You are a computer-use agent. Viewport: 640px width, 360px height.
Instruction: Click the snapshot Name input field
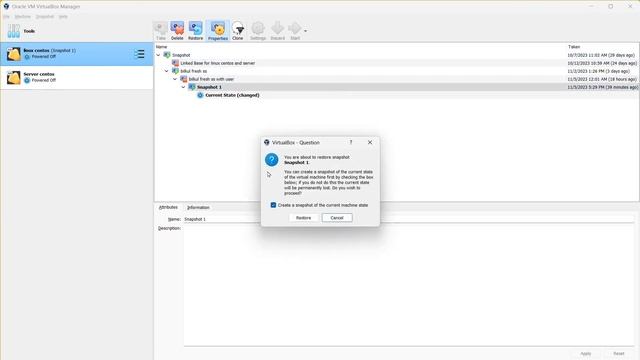pos(409,219)
